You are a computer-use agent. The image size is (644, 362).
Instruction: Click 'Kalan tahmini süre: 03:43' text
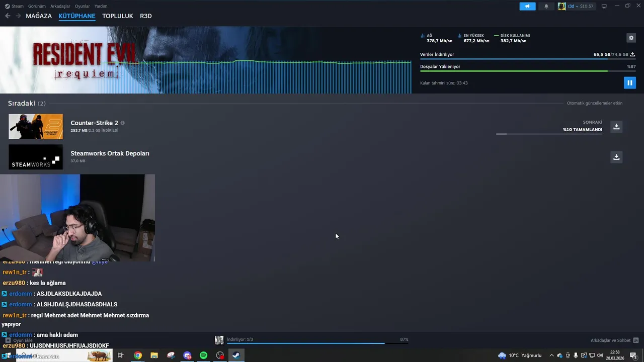(444, 83)
